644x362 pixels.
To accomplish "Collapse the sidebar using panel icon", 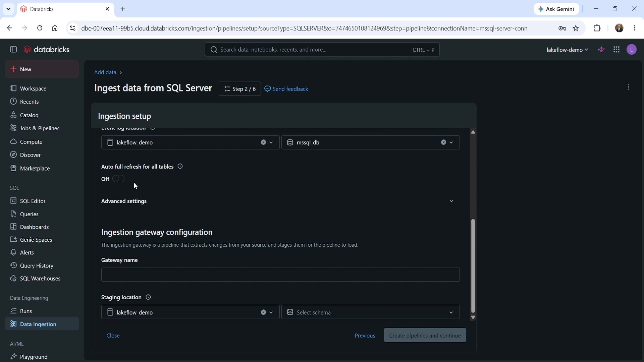I will tap(13, 50).
